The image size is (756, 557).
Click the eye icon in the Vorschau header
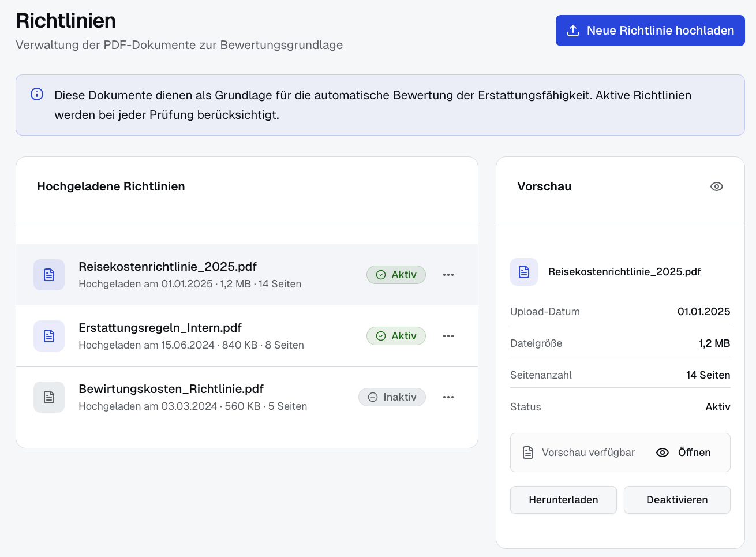[x=716, y=186]
